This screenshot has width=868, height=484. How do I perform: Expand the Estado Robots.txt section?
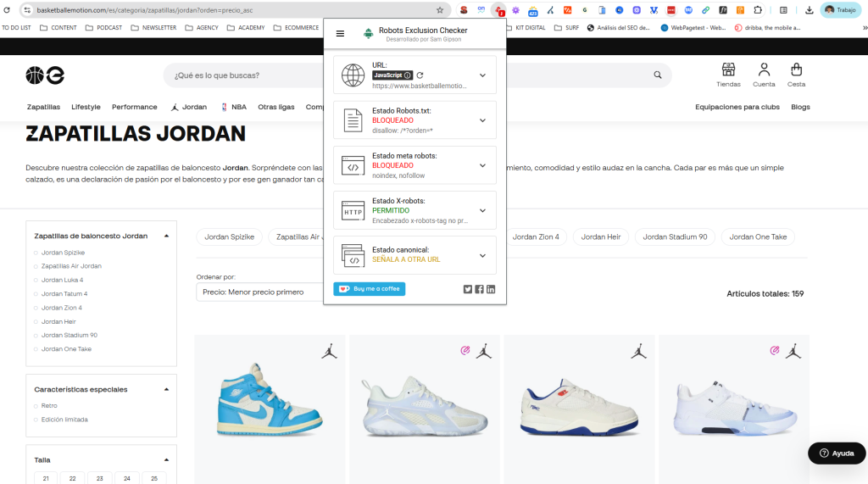pos(482,120)
